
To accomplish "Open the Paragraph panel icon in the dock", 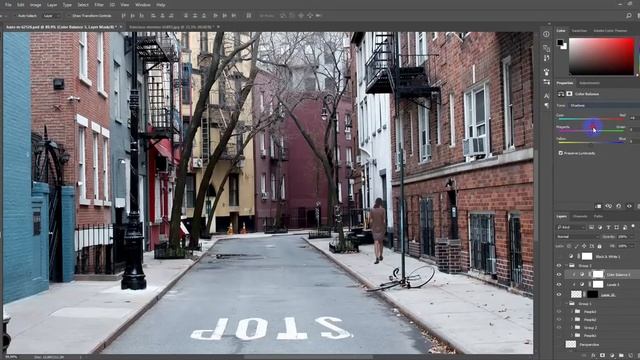I will [546, 105].
